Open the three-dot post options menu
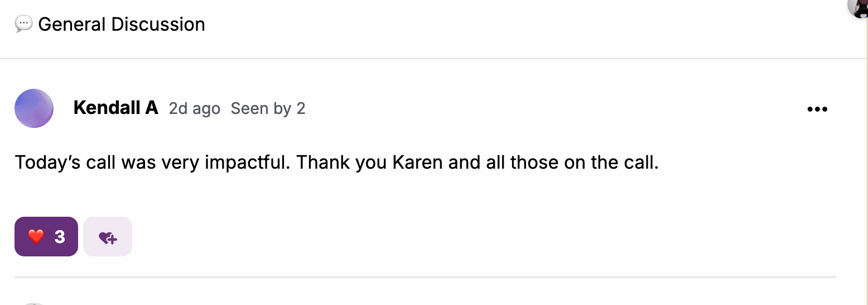868x305 pixels. 817,109
